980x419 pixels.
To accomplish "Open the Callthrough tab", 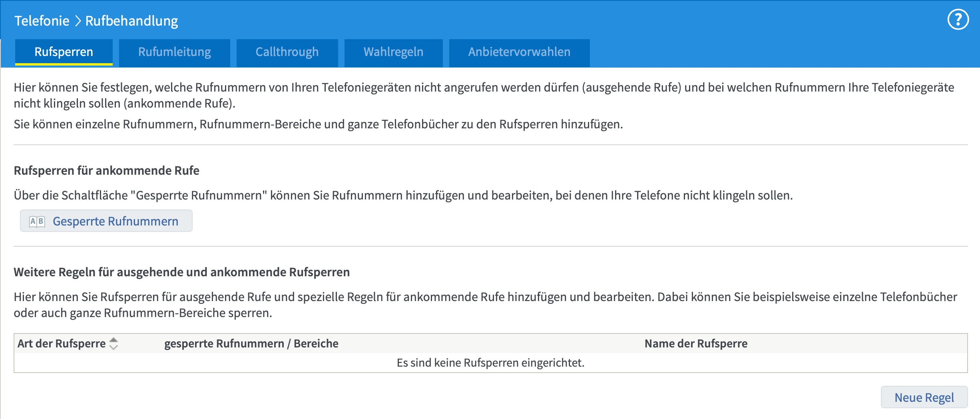I will click(287, 52).
